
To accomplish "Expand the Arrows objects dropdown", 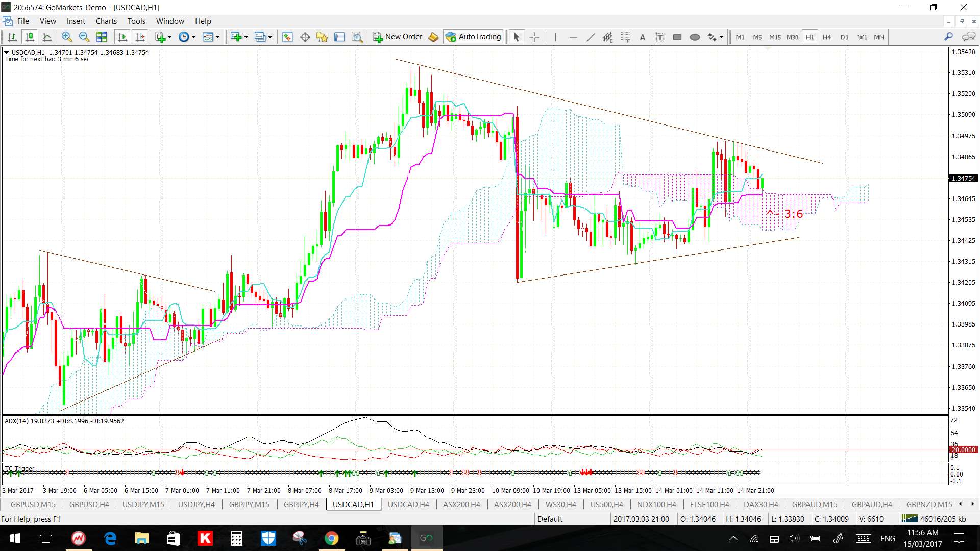I will pos(721,37).
